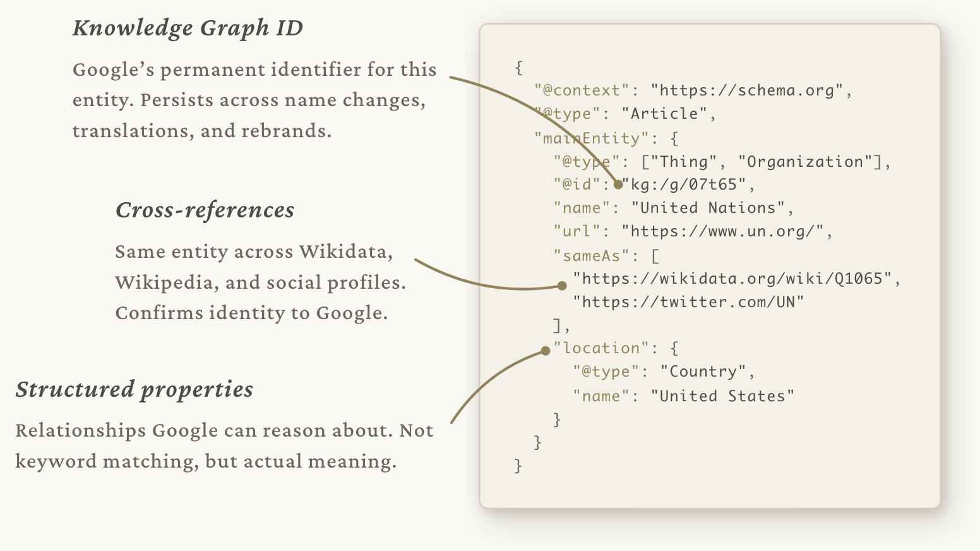Click the "https://wikidata.org/wiki/Q1065" entry
Viewport: 980px width, 551px height.
pyautogui.click(x=732, y=279)
